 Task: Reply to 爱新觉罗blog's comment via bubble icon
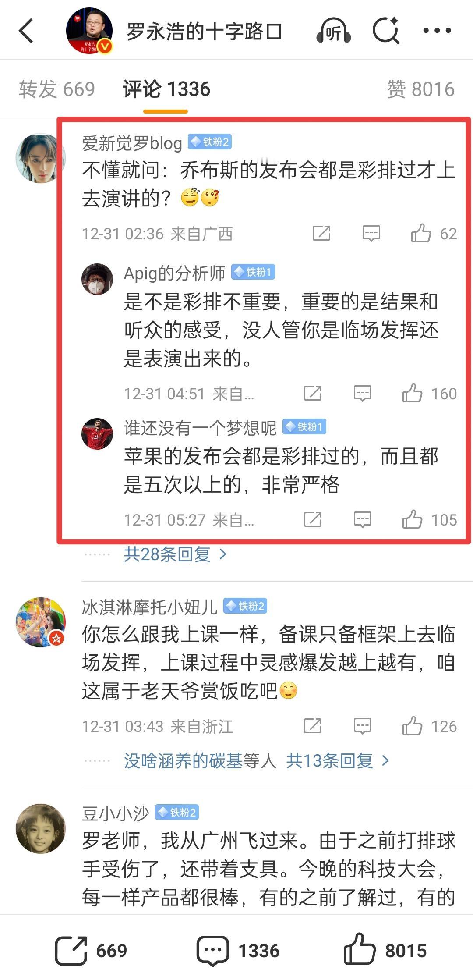tap(371, 234)
